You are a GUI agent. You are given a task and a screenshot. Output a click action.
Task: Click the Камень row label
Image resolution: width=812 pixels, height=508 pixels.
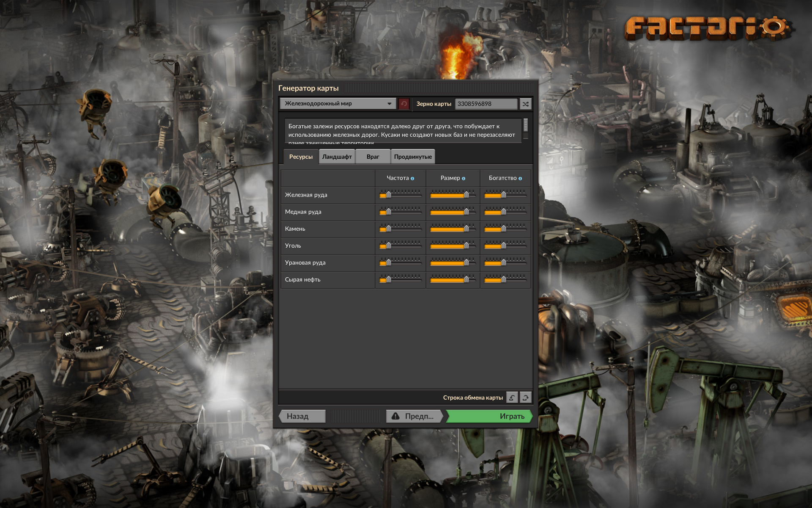click(x=295, y=229)
